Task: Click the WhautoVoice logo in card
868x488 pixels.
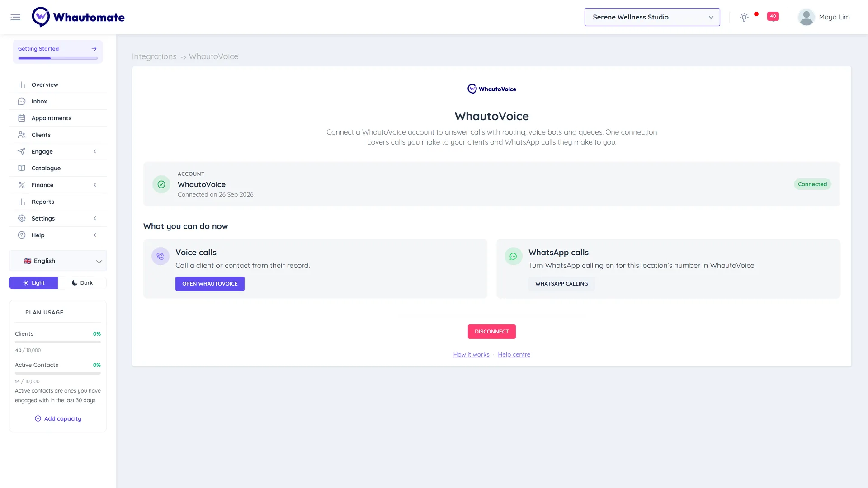Action: point(492,89)
